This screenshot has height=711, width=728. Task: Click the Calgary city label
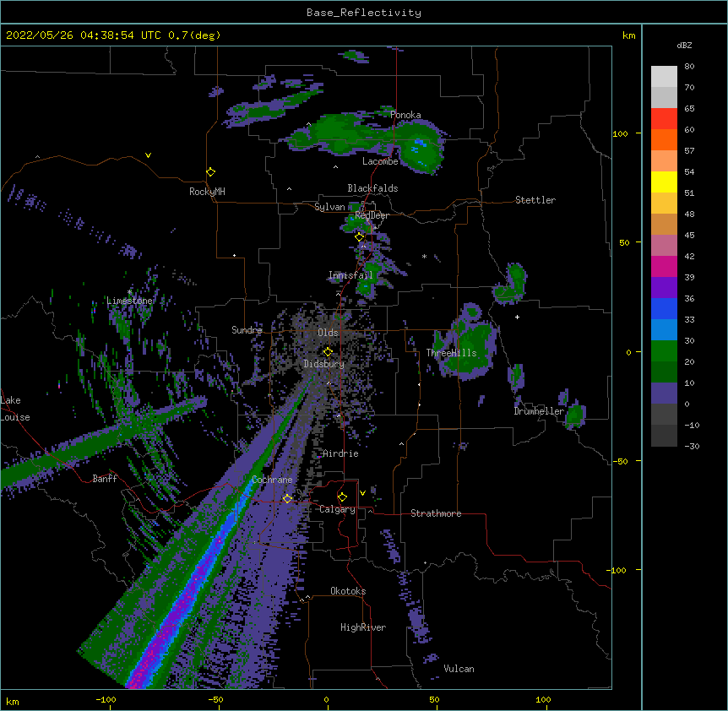point(338,509)
